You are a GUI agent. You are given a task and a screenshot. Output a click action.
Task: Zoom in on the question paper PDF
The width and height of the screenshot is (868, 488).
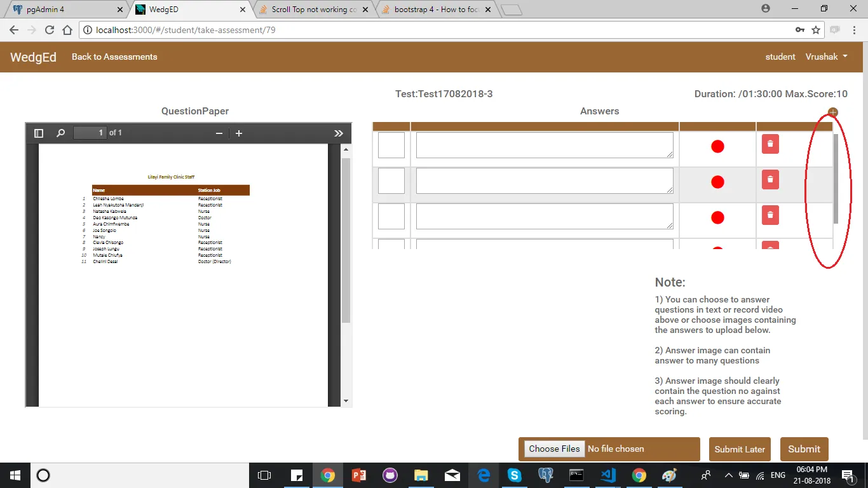239,133
